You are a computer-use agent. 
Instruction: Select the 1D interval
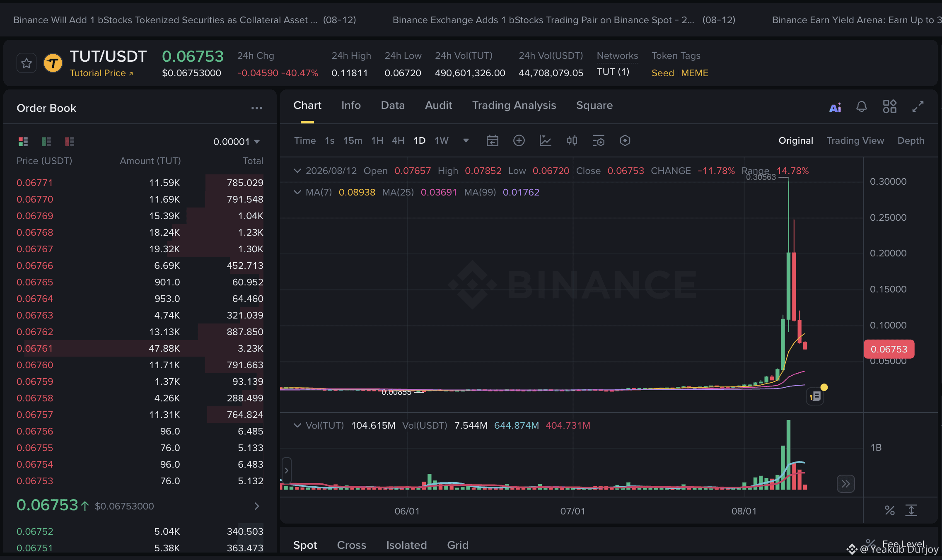click(419, 140)
